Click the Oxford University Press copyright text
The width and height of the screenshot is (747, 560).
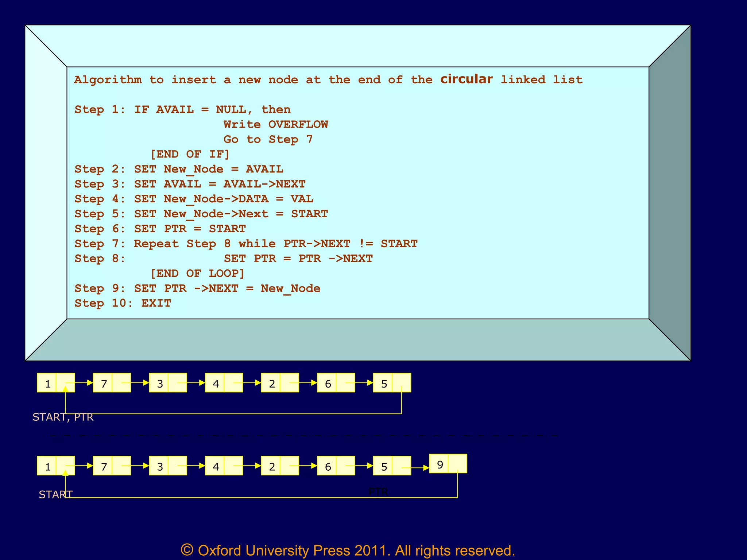point(348,550)
